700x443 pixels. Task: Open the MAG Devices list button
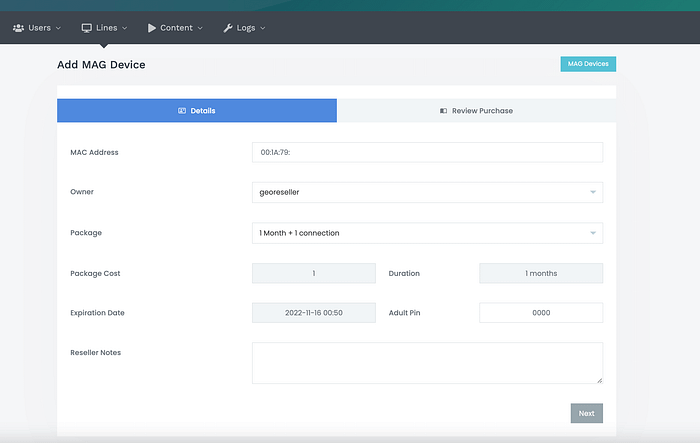[x=588, y=64]
